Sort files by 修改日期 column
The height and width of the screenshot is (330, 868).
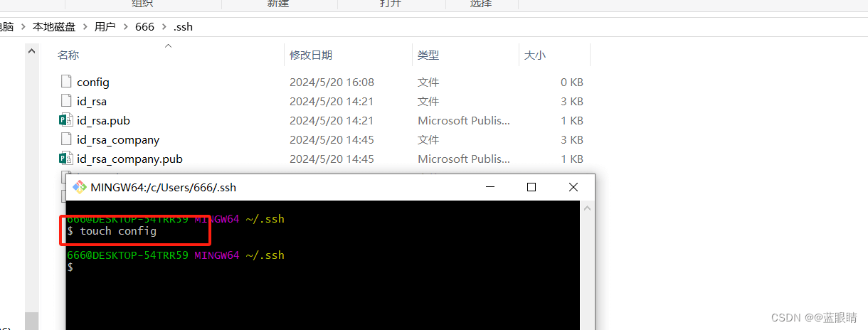[311, 55]
